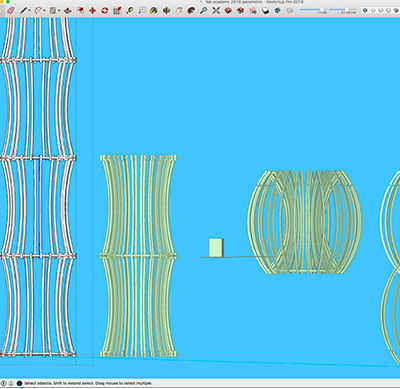Select the Zoom magnifier tool
The width and height of the screenshot is (400, 389).
pyautogui.click(x=203, y=11)
